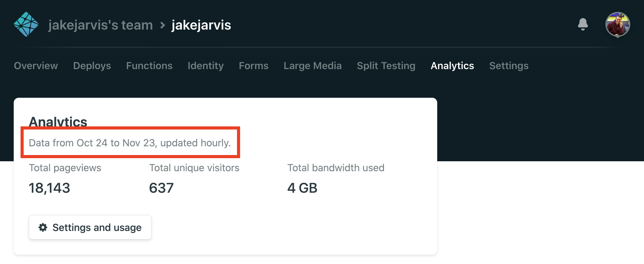Open jakejarvis's team breadcrumb link
The height and width of the screenshot is (264, 644).
100,25
